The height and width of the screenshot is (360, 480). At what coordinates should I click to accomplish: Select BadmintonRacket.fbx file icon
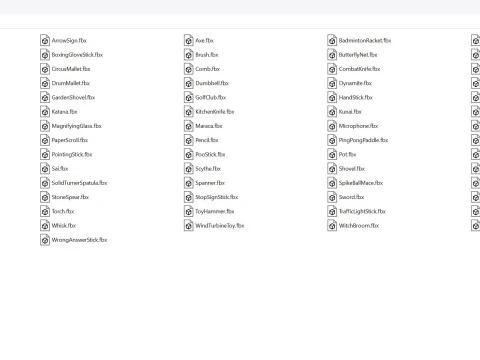click(x=332, y=40)
